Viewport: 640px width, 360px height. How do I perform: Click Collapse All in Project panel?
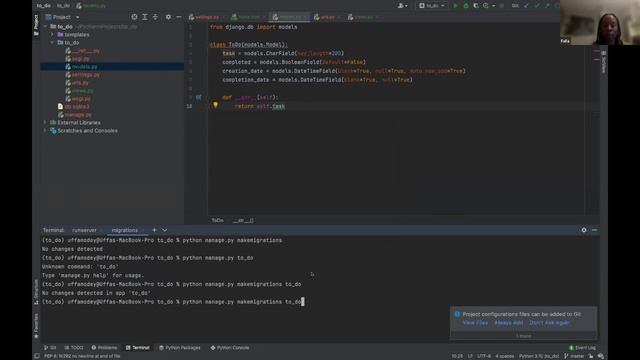pos(155,17)
